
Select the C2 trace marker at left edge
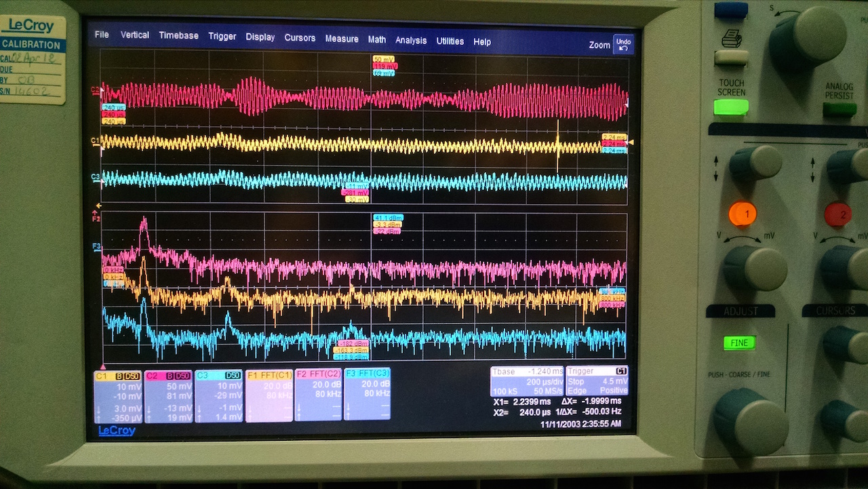(96, 90)
